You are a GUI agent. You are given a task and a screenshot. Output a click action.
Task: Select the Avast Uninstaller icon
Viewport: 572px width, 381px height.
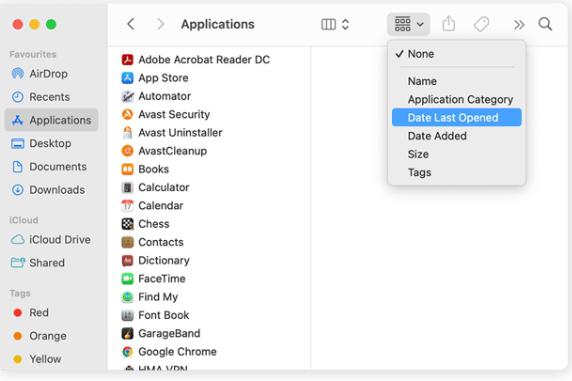tap(127, 132)
